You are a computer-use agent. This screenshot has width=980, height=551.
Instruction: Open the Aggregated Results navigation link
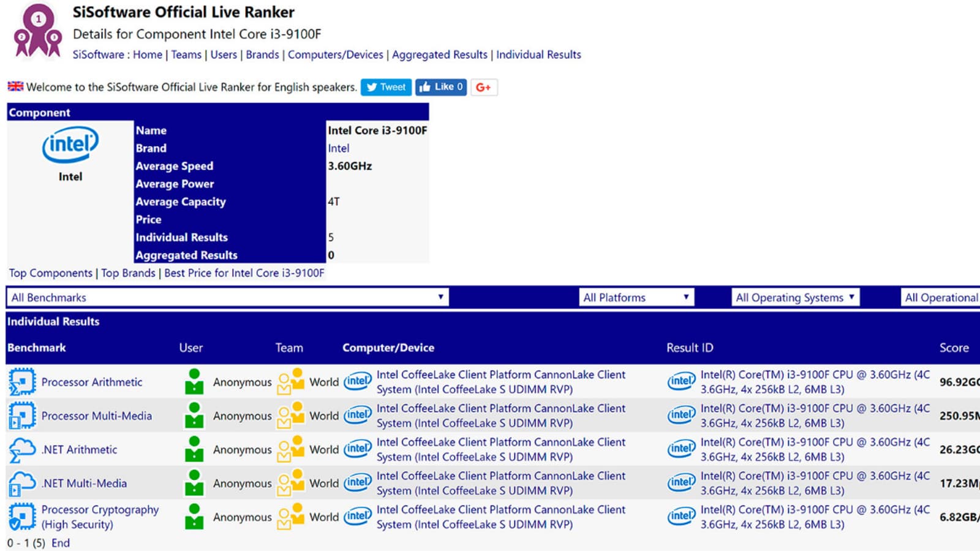click(x=440, y=54)
